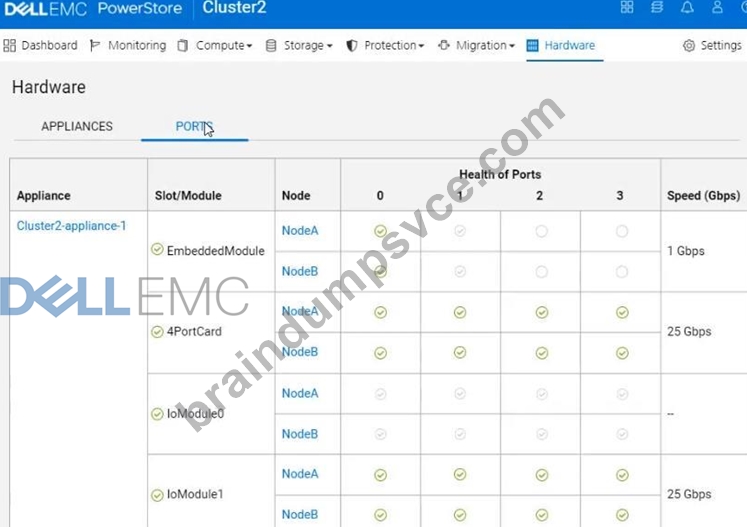Switch to the APPLIANCES tab

click(x=77, y=126)
